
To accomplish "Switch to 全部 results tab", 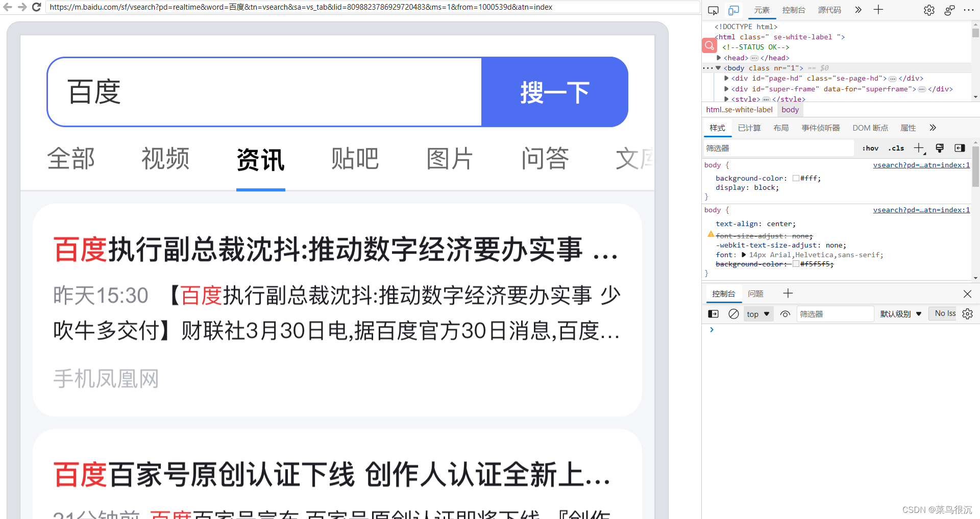I will click(x=71, y=159).
